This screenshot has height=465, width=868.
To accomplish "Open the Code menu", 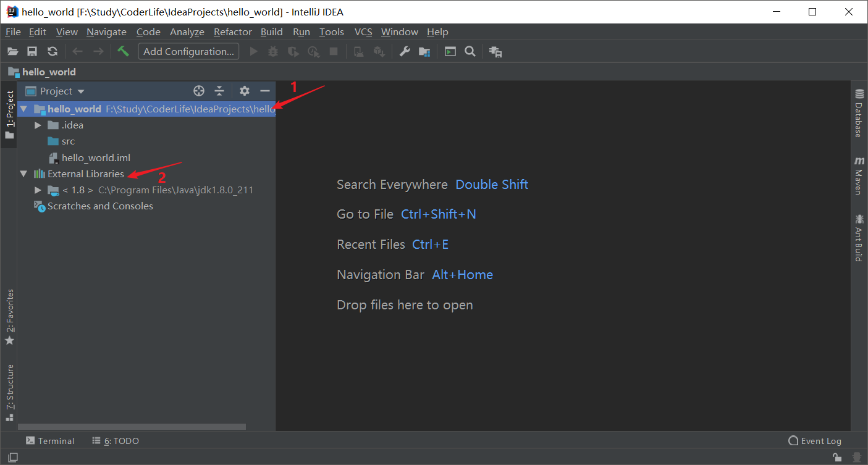I will pos(148,32).
